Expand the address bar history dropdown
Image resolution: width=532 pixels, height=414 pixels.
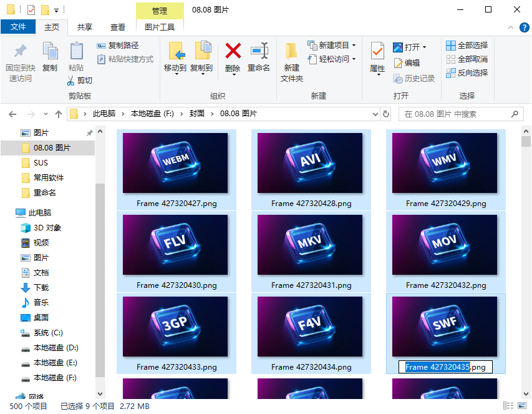[375, 114]
